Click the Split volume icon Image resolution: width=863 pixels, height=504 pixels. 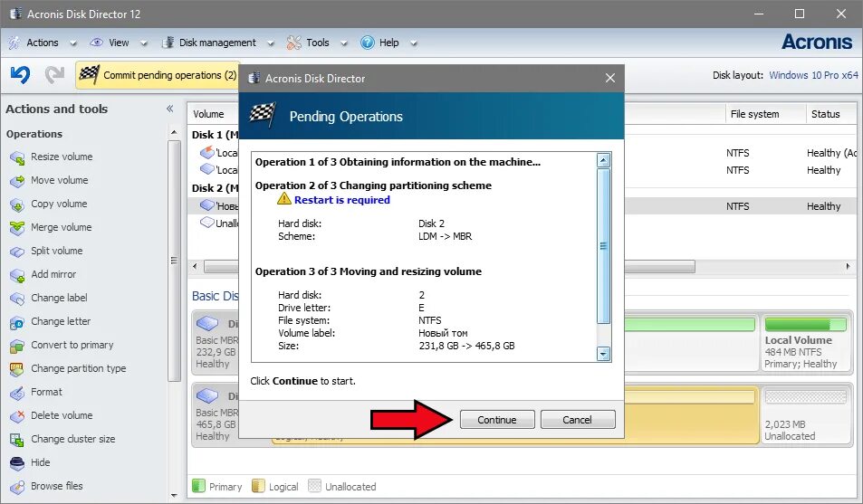coord(17,252)
